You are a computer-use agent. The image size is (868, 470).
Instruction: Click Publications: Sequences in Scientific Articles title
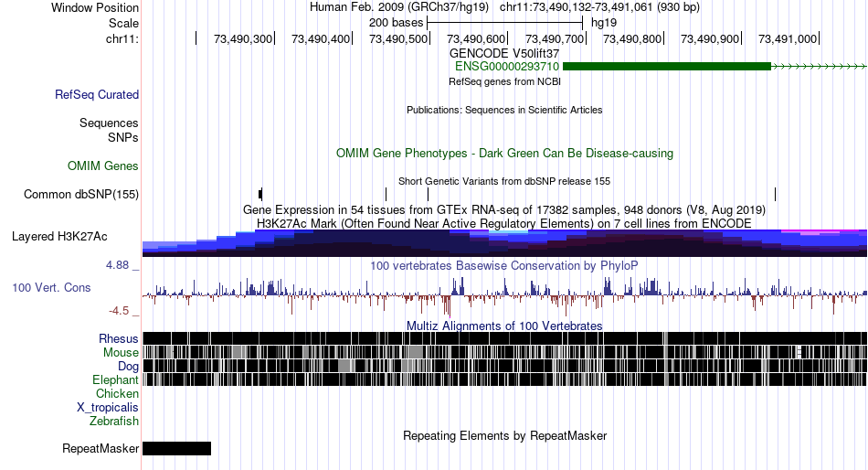point(504,110)
